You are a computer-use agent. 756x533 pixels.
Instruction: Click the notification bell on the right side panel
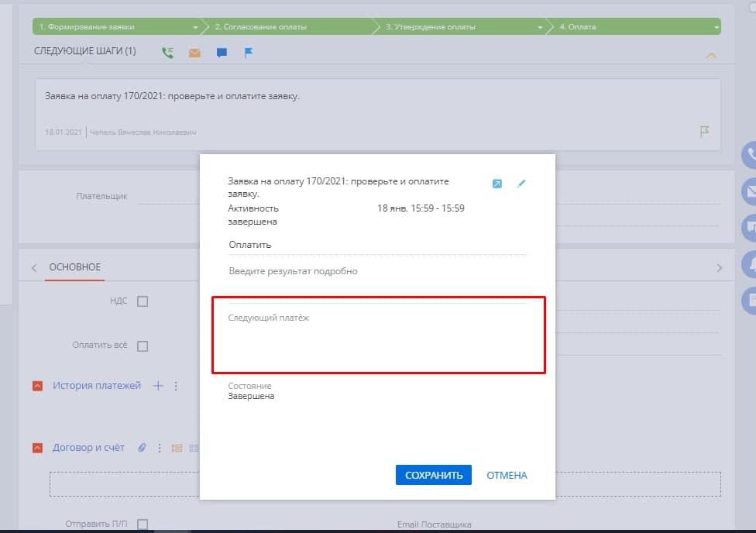pyautogui.click(x=749, y=264)
